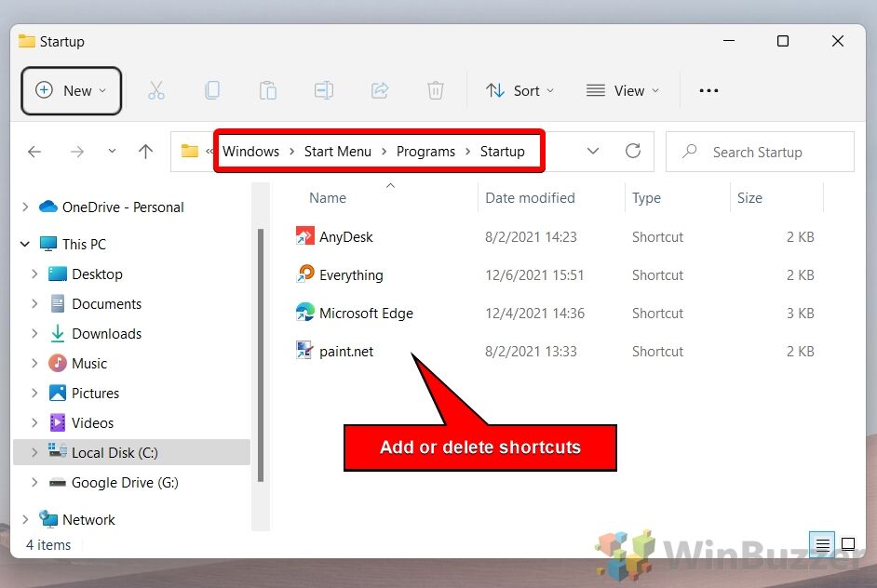877x588 pixels.
Task: Expand the Local Disk (C:) tree node
Action: pyautogui.click(x=34, y=452)
